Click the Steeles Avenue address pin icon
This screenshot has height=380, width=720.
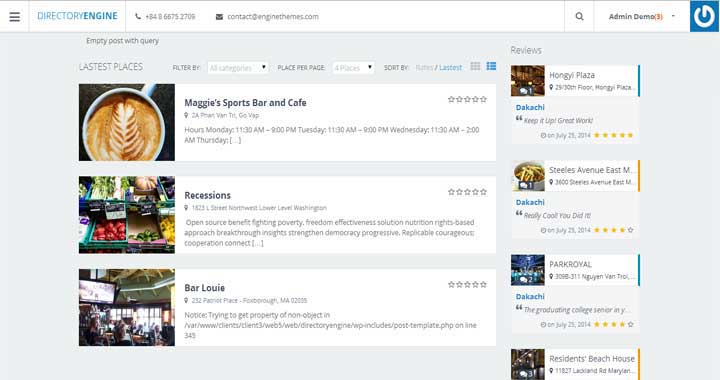(x=551, y=182)
